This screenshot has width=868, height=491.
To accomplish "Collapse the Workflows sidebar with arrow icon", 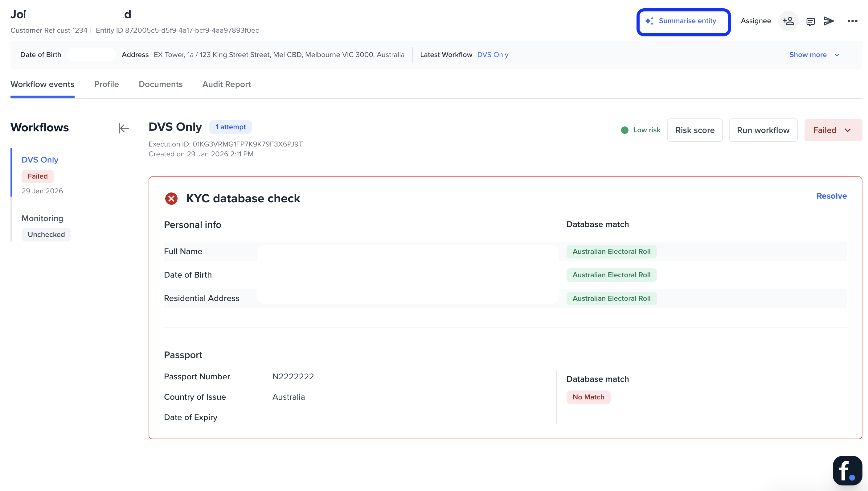I will 123,128.
